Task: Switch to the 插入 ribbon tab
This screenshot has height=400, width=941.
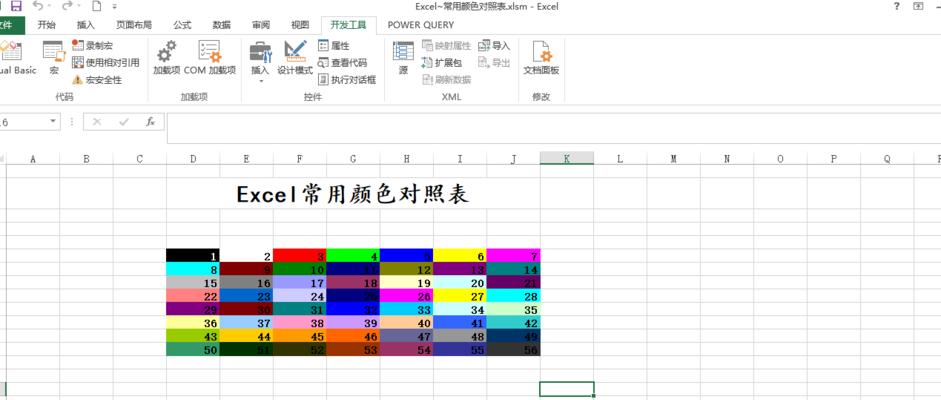Action: [x=86, y=25]
